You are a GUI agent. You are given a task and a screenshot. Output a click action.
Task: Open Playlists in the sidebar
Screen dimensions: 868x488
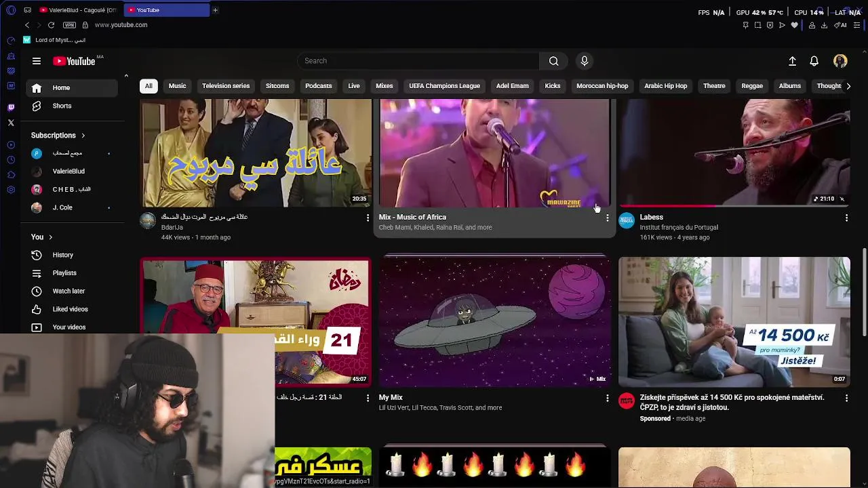coord(72,273)
